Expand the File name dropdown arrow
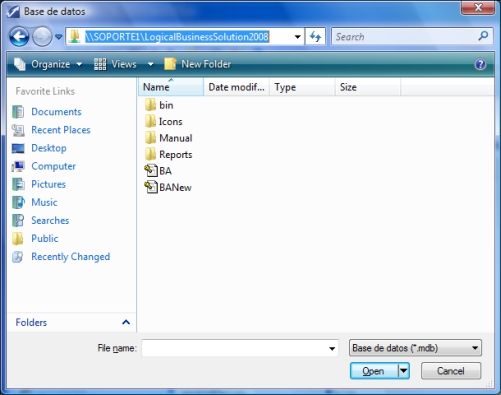 (x=332, y=348)
